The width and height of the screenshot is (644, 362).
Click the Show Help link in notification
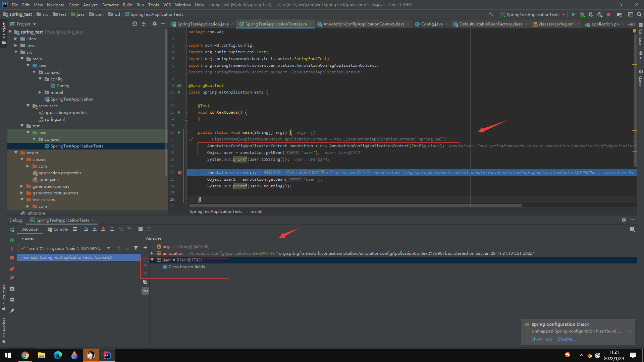tap(542, 339)
